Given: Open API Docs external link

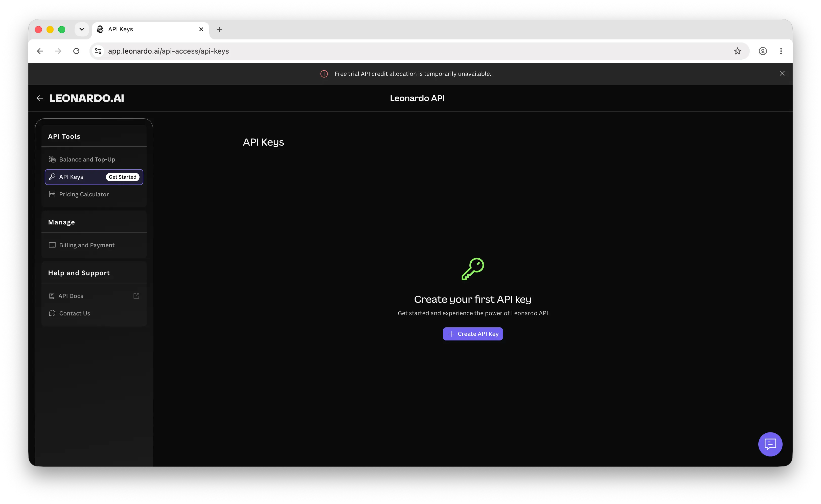Looking at the screenshot, I should pos(94,296).
